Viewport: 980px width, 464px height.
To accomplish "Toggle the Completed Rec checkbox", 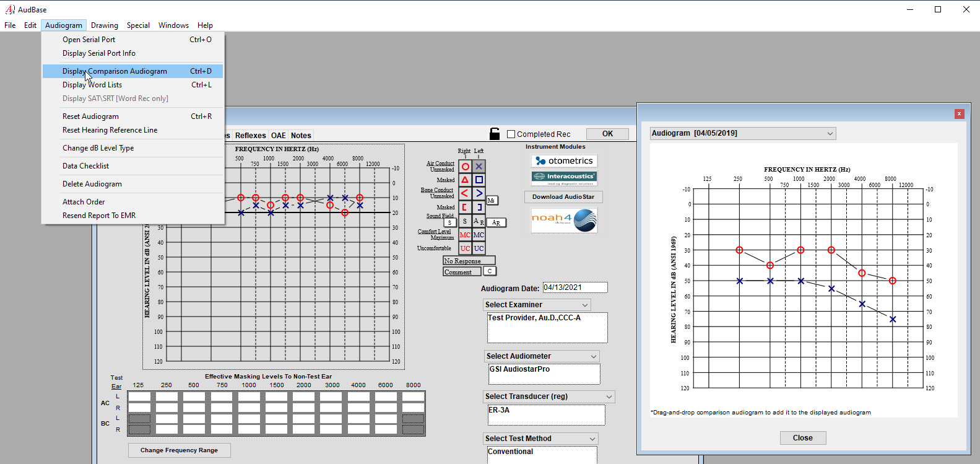I will point(511,134).
